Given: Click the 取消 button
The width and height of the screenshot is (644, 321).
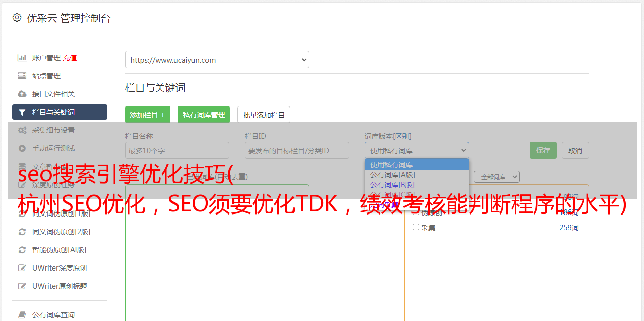Looking at the screenshot, I should coord(575,150).
